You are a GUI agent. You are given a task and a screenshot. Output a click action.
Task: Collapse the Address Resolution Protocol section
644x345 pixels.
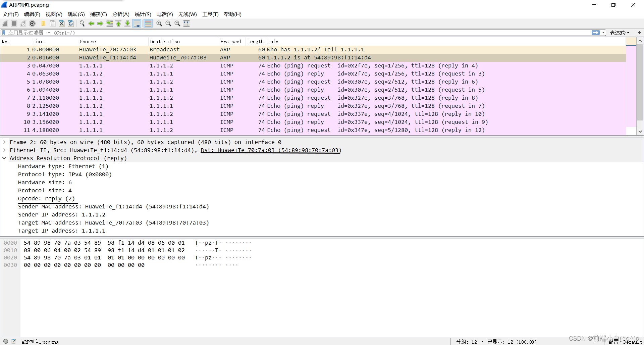pyautogui.click(x=4, y=158)
